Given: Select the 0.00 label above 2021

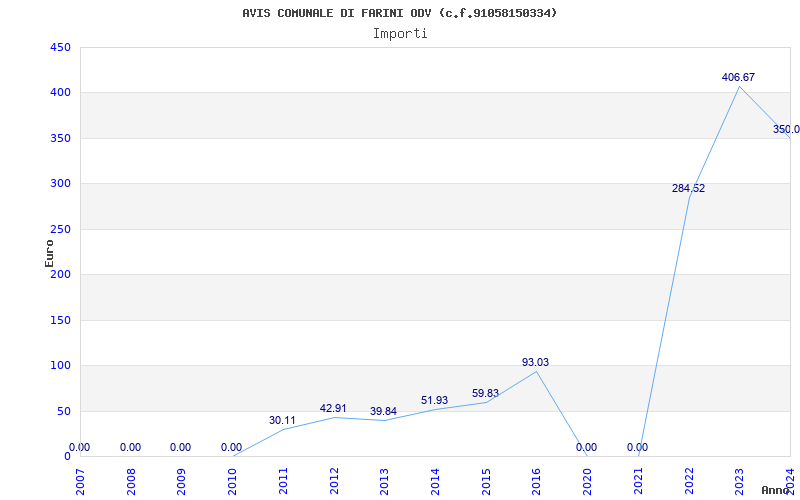Looking at the screenshot, I should coord(637,447).
